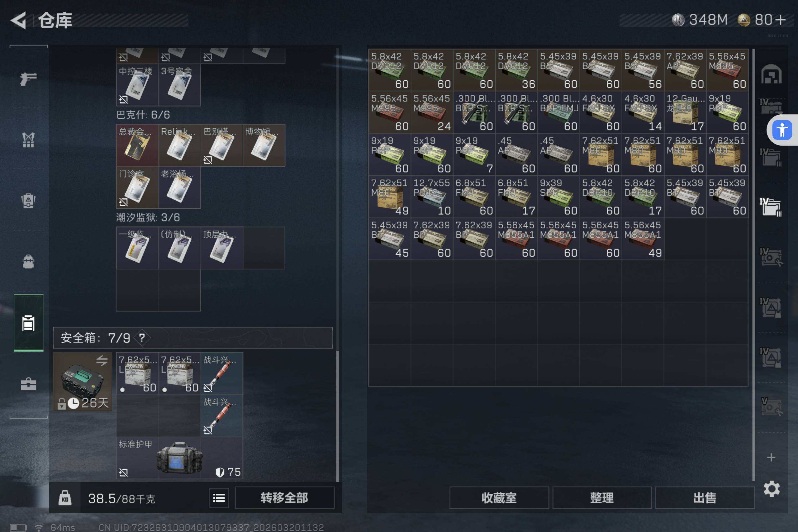
Task: Click the left inventory panel scrollbar
Action: point(337,416)
